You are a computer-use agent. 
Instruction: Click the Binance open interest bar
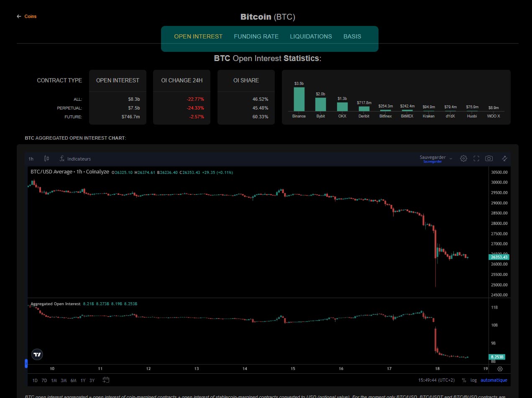pos(299,99)
